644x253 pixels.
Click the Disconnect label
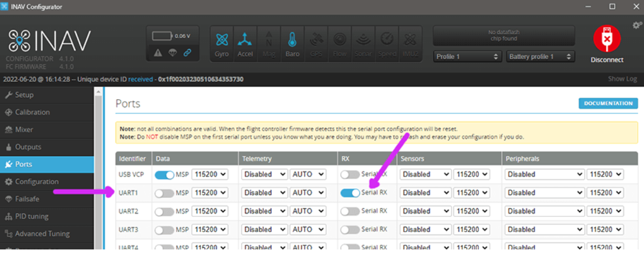point(607,60)
